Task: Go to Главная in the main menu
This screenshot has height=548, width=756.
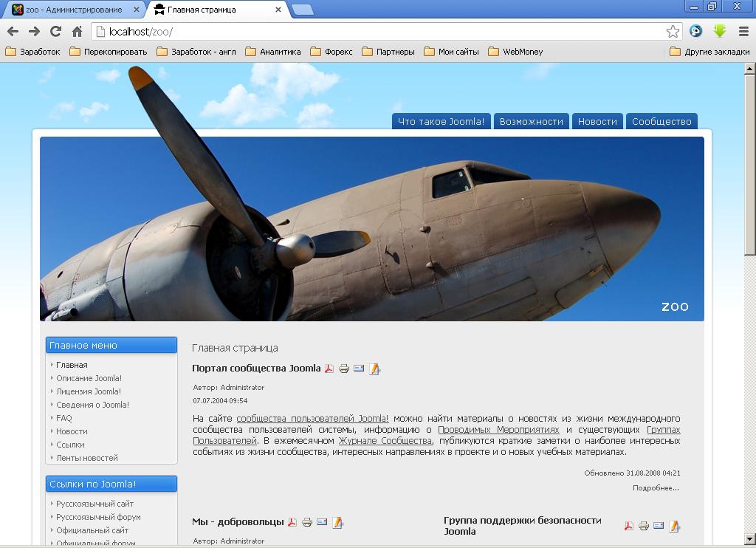Action: tap(72, 365)
